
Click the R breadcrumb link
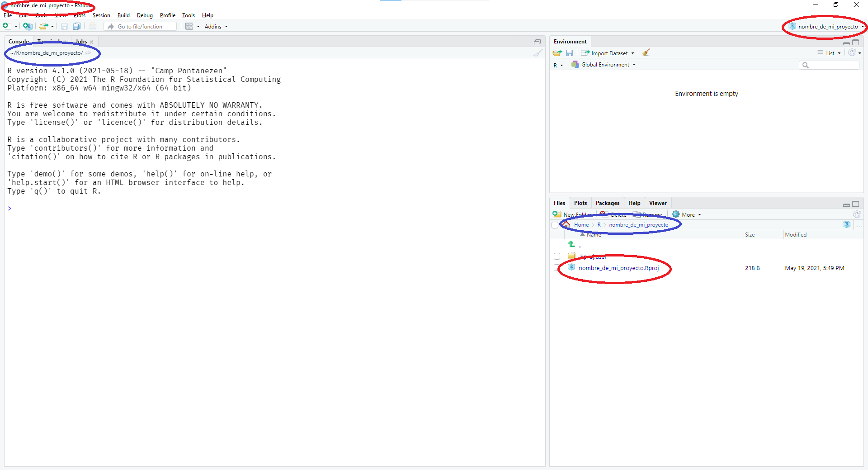(x=599, y=225)
